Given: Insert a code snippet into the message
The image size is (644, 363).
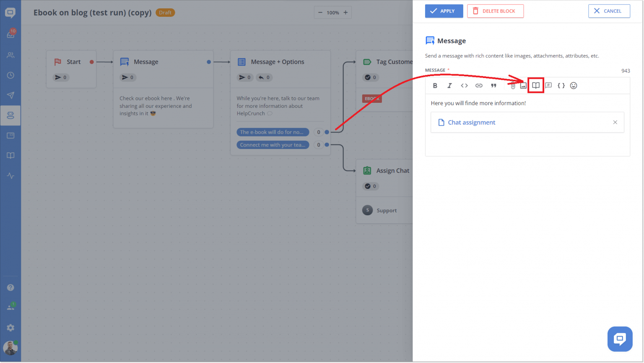Looking at the screenshot, I should (x=464, y=85).
